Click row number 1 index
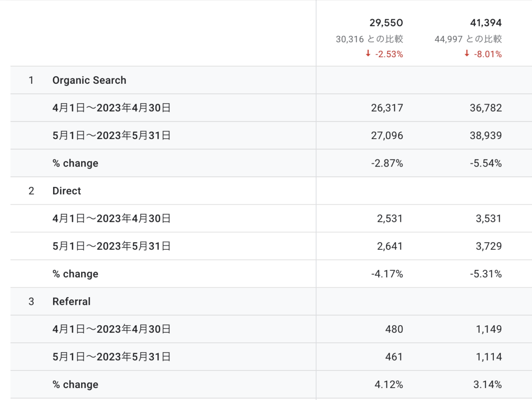The image size is (532, 400). coord(31,80)
